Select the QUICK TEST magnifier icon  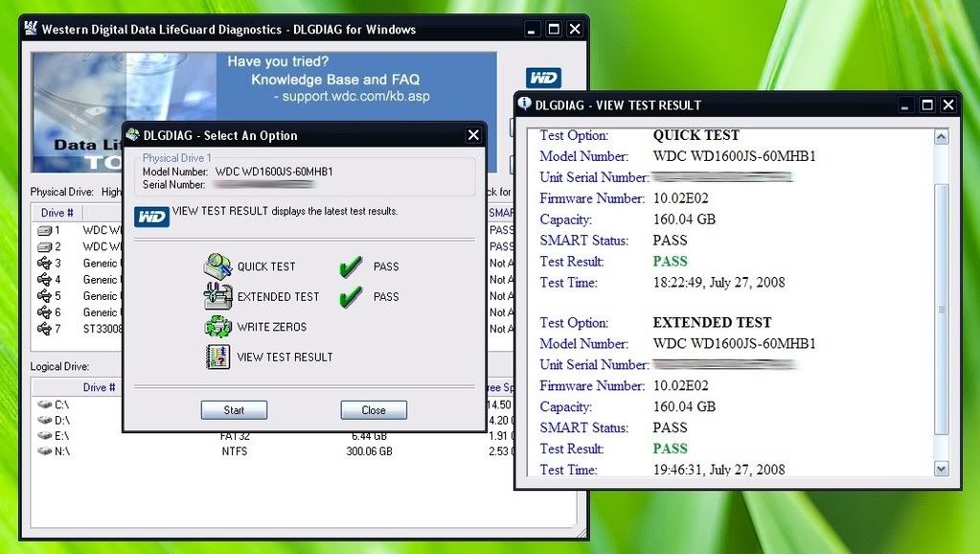(x=217, y=266)
